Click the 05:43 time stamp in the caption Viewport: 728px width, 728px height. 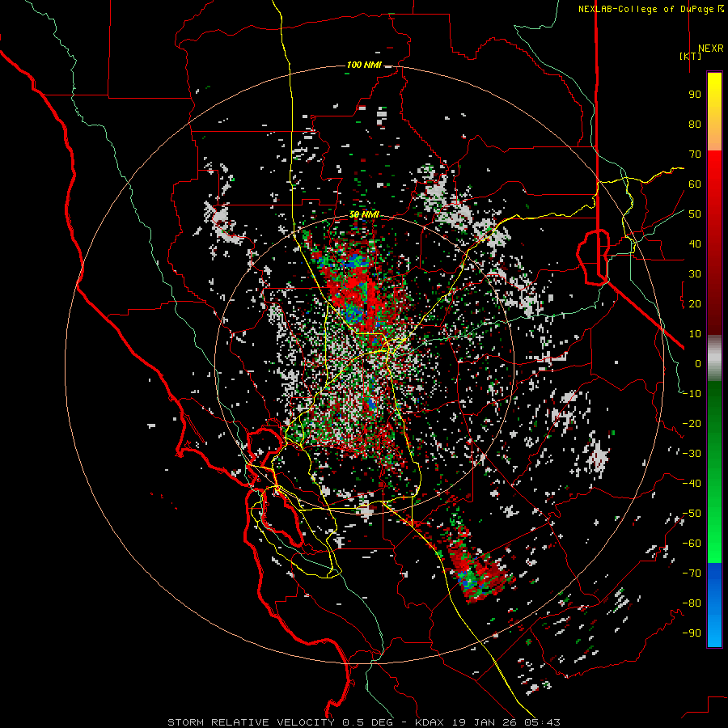tap(541, 722)
